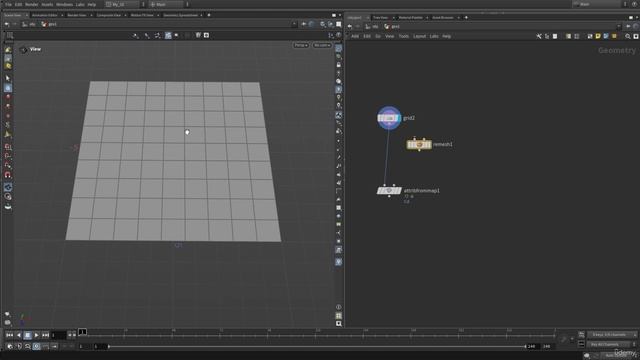Open the Add menu in the network editor
This screenshot has width=640, height=360.
pos(355,36)
